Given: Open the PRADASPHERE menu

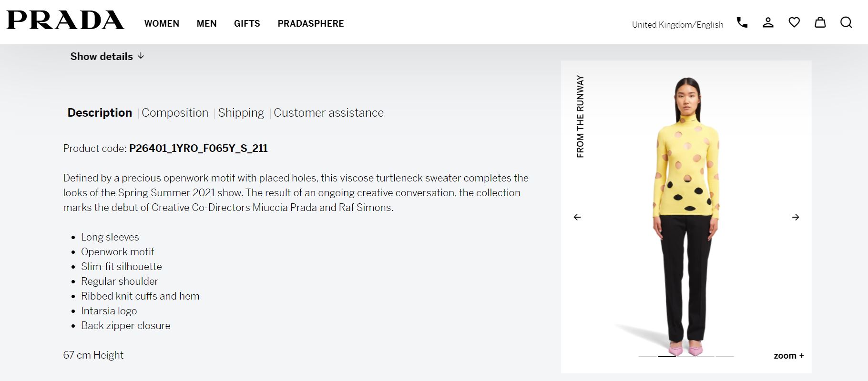Looking at the screenshot, I should (311, 23).
